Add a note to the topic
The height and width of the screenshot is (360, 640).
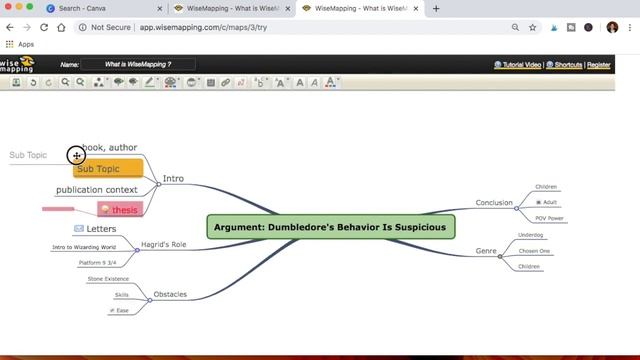(x=211, y=82)
